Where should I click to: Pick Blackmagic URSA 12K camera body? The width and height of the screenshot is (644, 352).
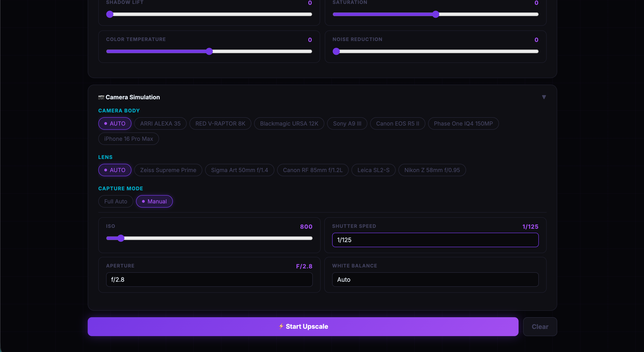click(289, 123)
